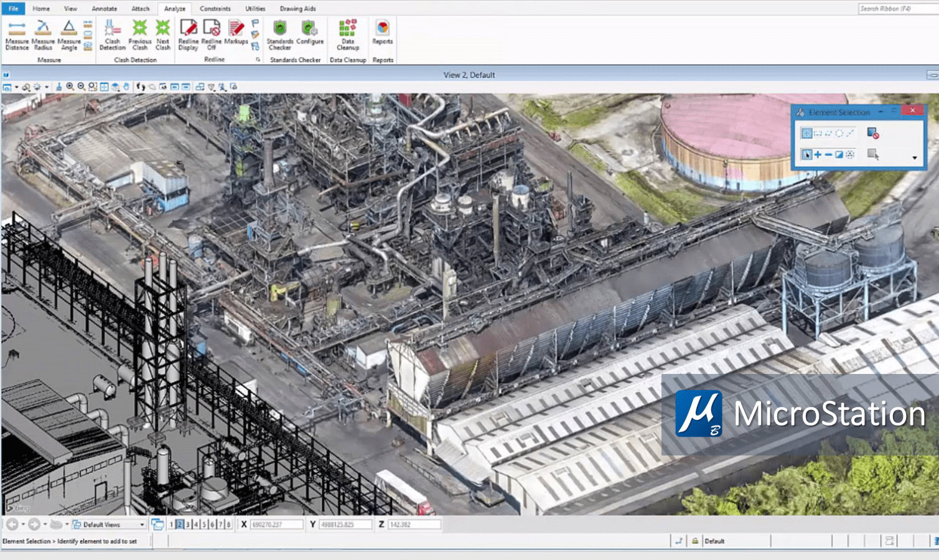The width and height of the screenshot is (939, 560).
Task: Run Clash Detection analysis
Action: click(113, 35)
